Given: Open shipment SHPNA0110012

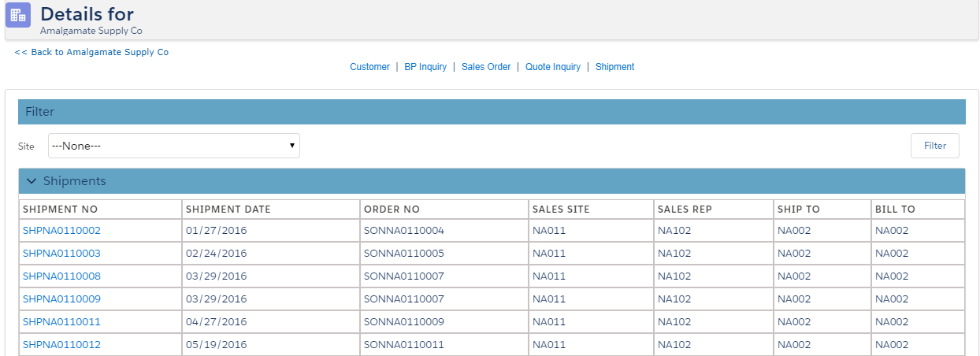Looking at the screenshot, I should [61, 345].
